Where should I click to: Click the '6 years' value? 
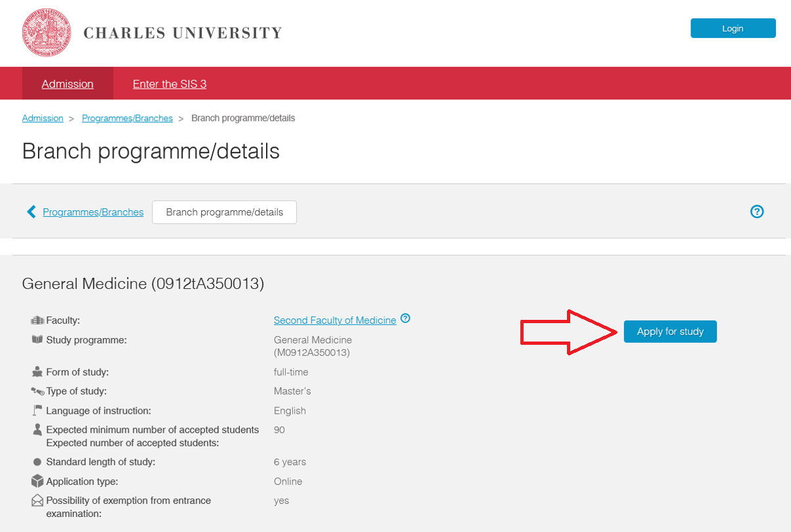tap(290, 462)
